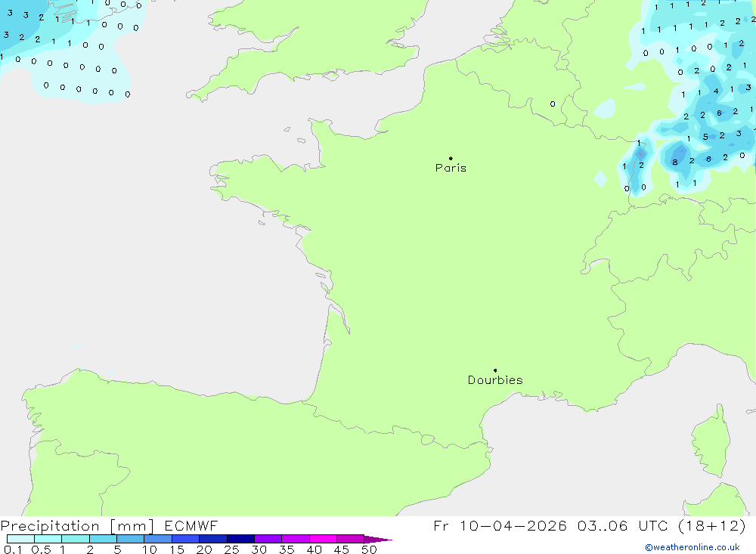756x554 pixels.
Task: Click the precipitation value '5' on the map
Action: (x=705, y=137)
